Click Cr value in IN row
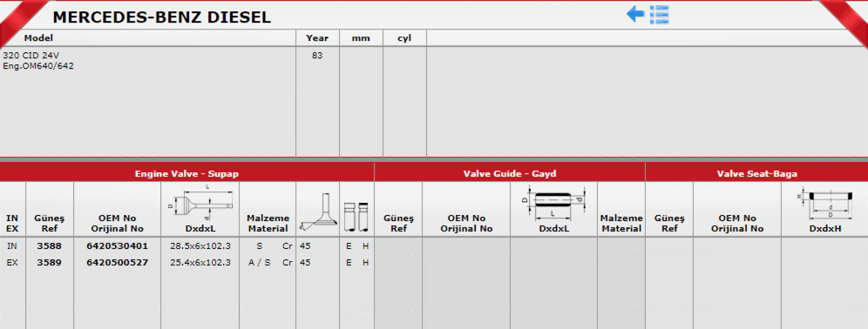The image size is (868, 329). [x=288, y=246]
